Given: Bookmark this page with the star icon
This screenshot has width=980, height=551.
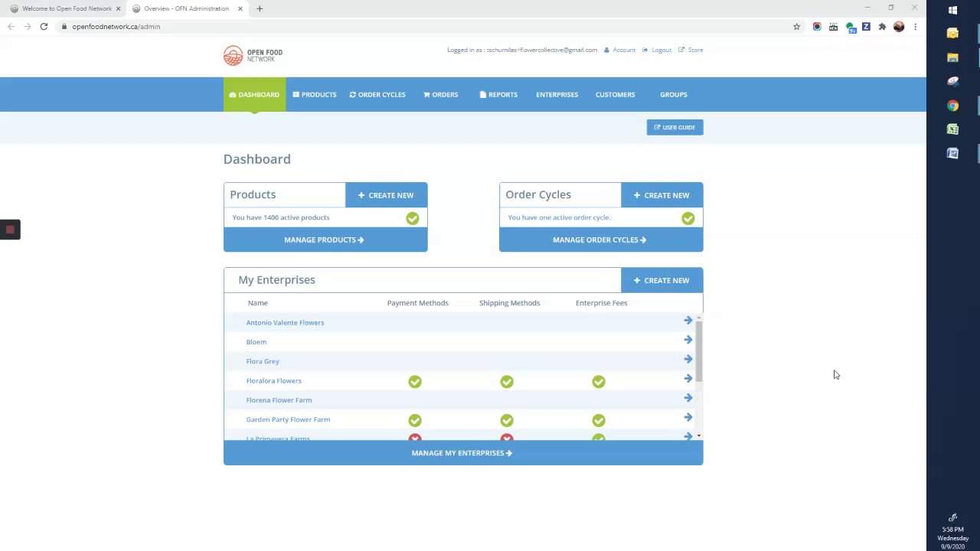Looking at the screenshot, I should tap(796, 26).
